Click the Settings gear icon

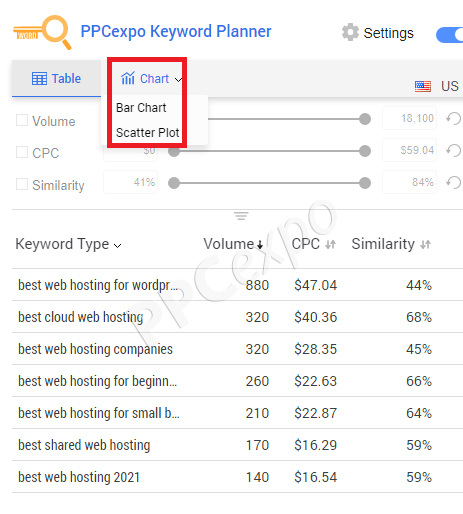click(350, 32)
